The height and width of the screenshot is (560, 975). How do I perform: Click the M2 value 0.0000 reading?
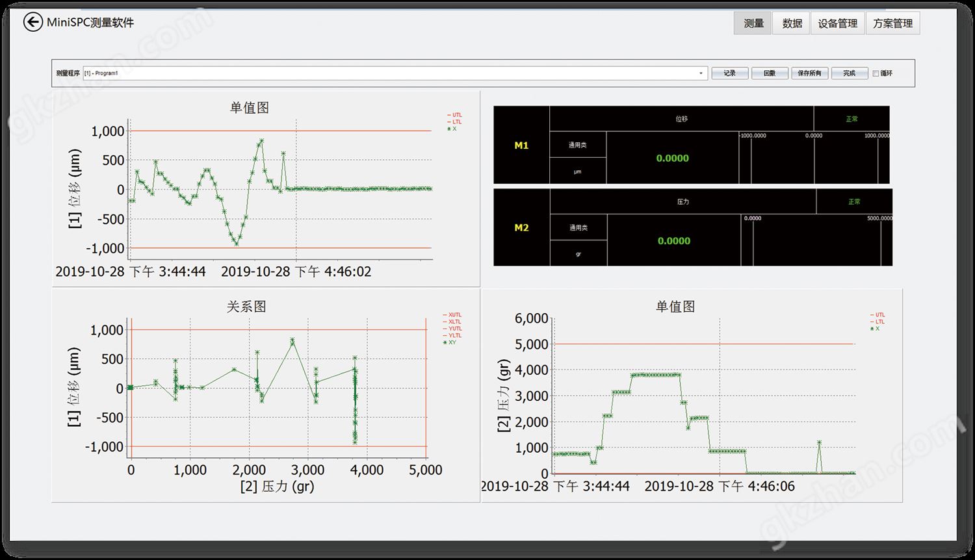coord(673,240)
